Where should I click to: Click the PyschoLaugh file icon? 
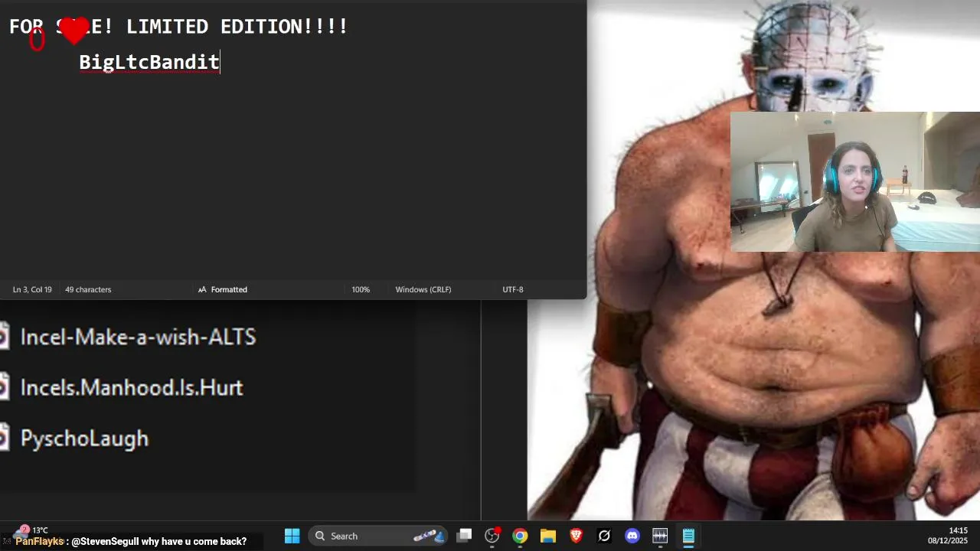tap(4, 439)
